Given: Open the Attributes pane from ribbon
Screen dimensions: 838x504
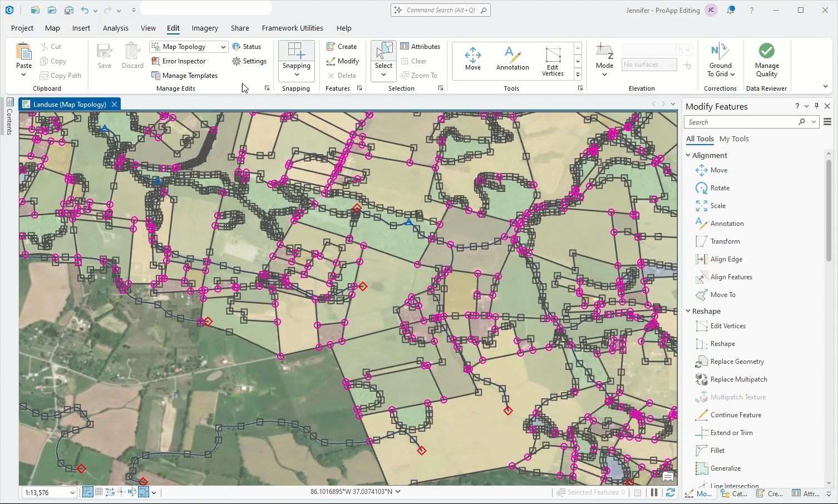Looking at the screenshot, I should point(420,47).
